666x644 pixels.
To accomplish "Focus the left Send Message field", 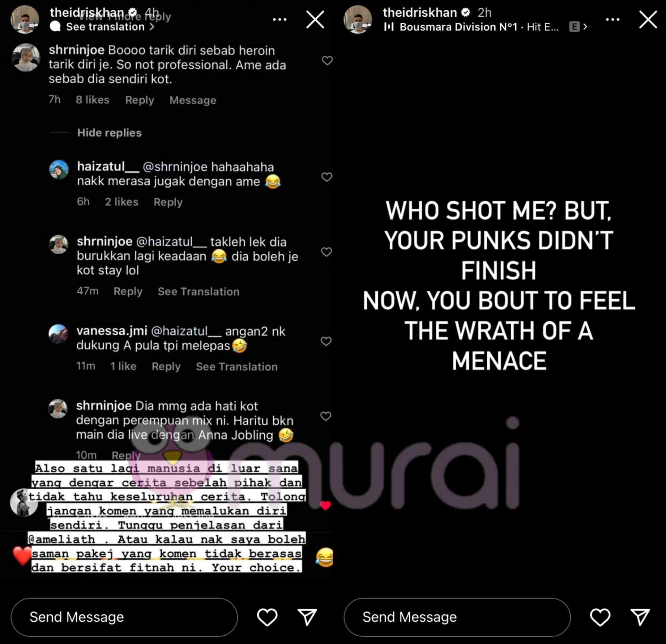I will 124,617.
